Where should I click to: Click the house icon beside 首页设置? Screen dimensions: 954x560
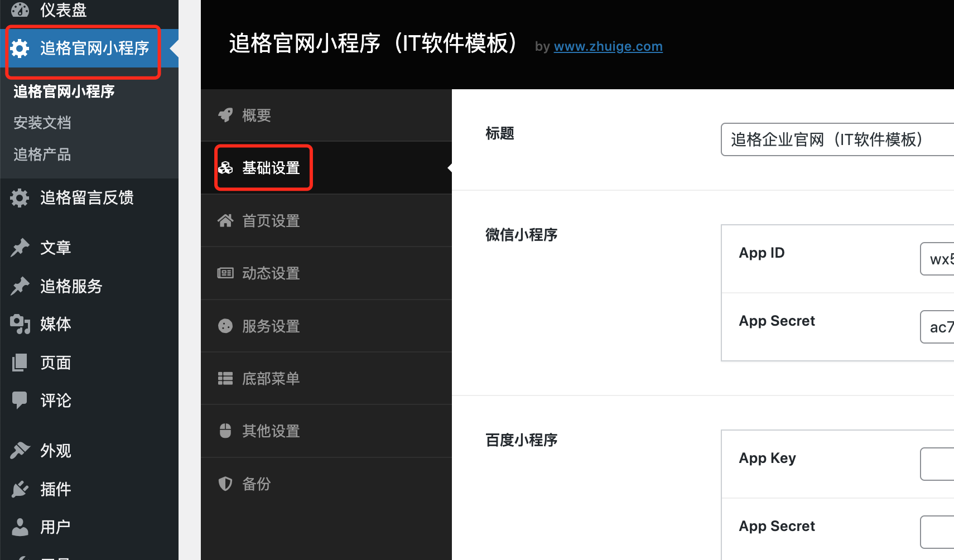click(225, 221)
